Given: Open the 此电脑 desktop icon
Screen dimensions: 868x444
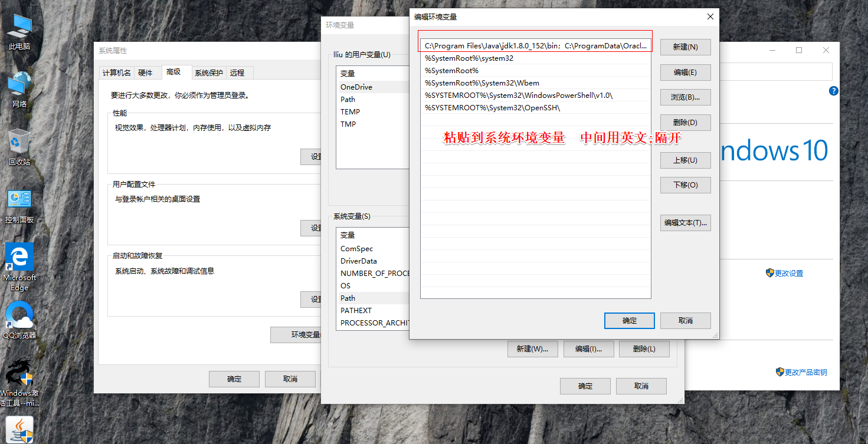Looking at the screenshot, I should (x=19, y=32).
